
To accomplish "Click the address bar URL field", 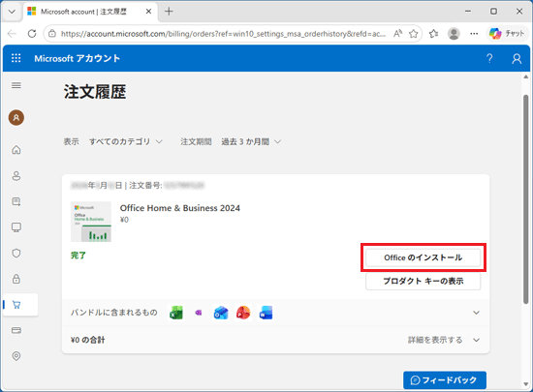I will 223,34.
